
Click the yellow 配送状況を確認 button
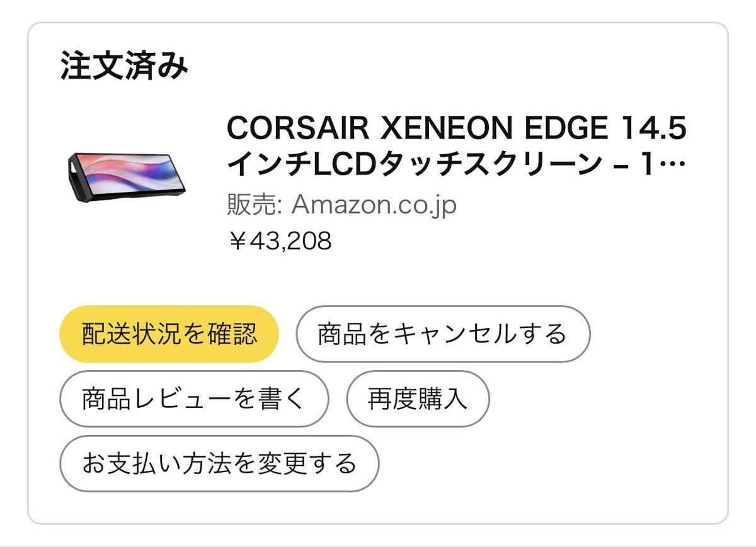169,334
